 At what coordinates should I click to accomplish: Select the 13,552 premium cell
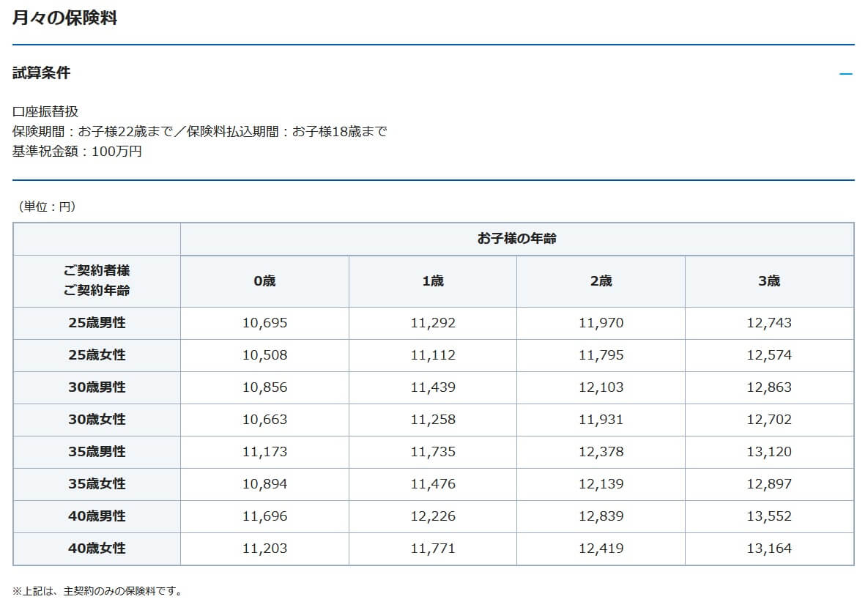click(769, 516)
